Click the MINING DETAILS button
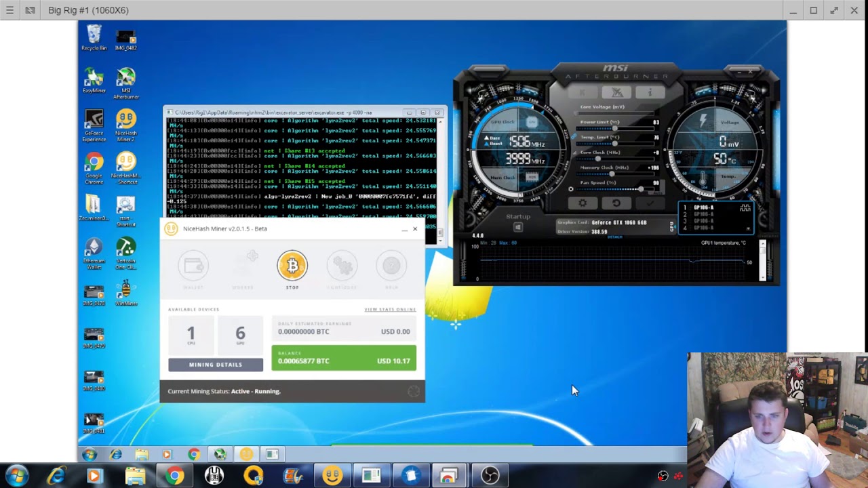This screenshot has width=868, height=488. click(x=216, y=365)
